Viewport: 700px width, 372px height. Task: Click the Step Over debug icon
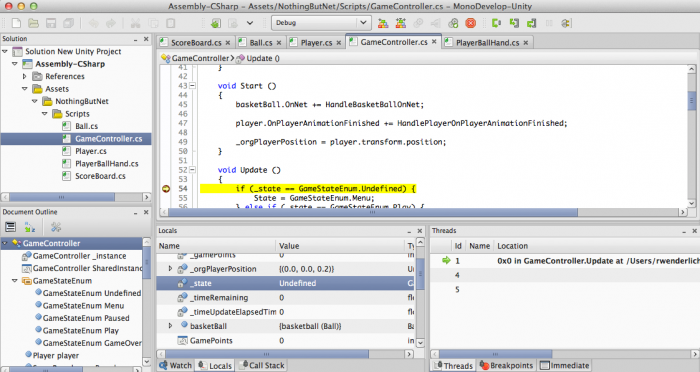click(x=496, y=23)
